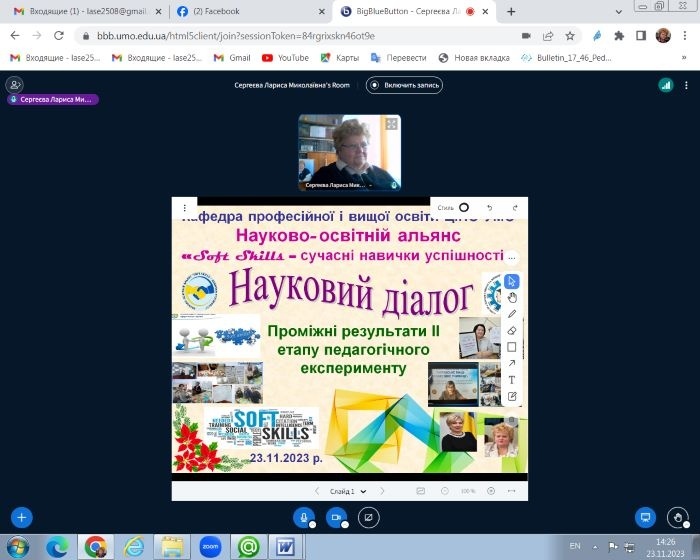700x560 pixels.
Task: Click the Undo arrow in whiteboard
Action: [x=489, y=208]
